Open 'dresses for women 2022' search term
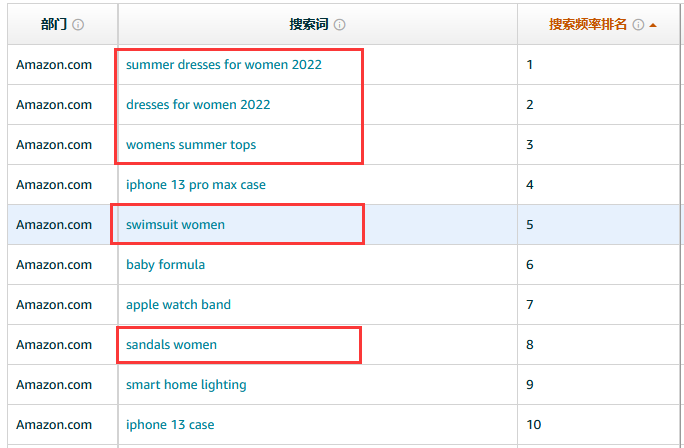 (198, 105)
